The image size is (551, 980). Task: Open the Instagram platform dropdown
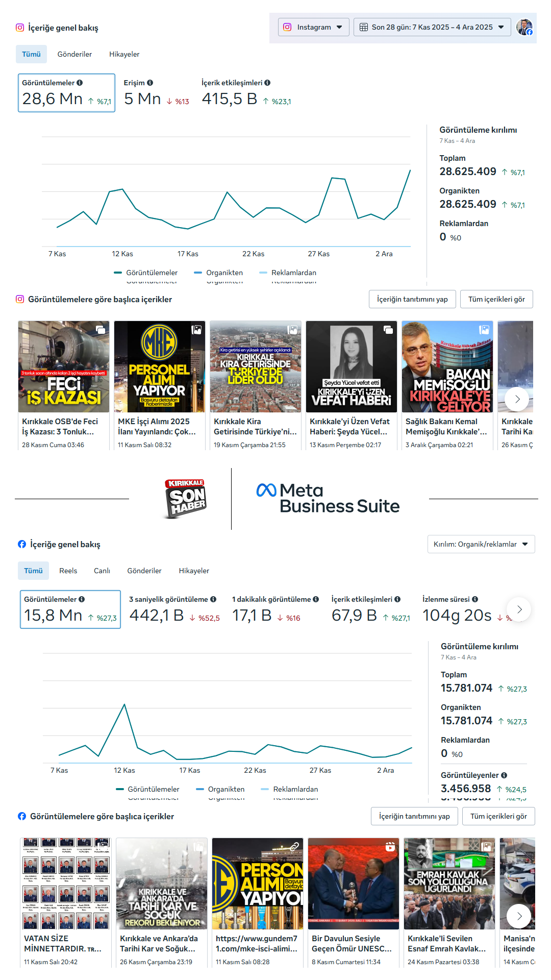pos(313,27)
